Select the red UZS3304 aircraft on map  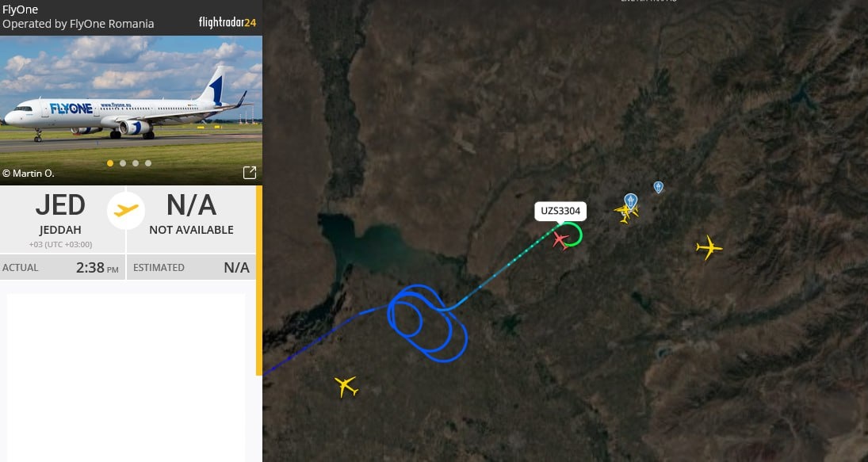point(560,241)
